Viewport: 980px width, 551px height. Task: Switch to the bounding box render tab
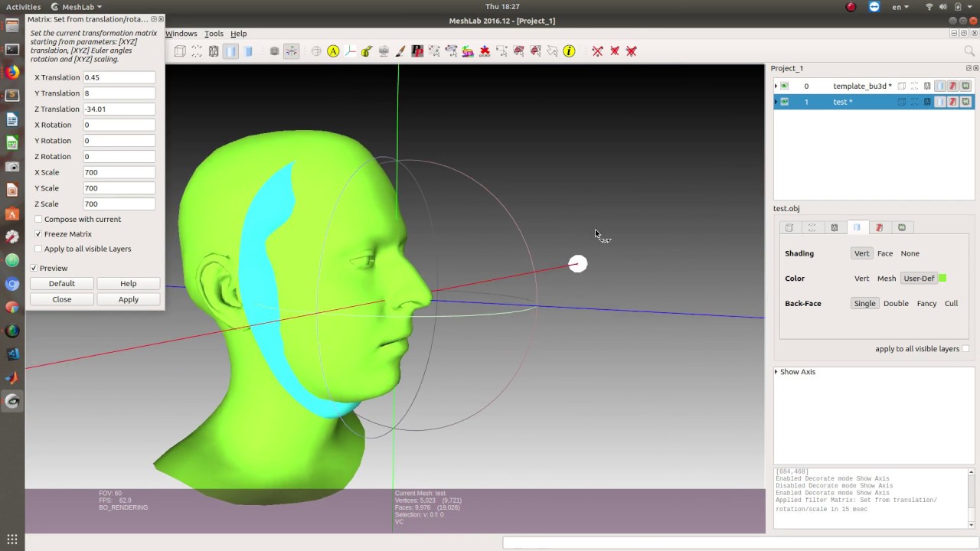(789, 227)
